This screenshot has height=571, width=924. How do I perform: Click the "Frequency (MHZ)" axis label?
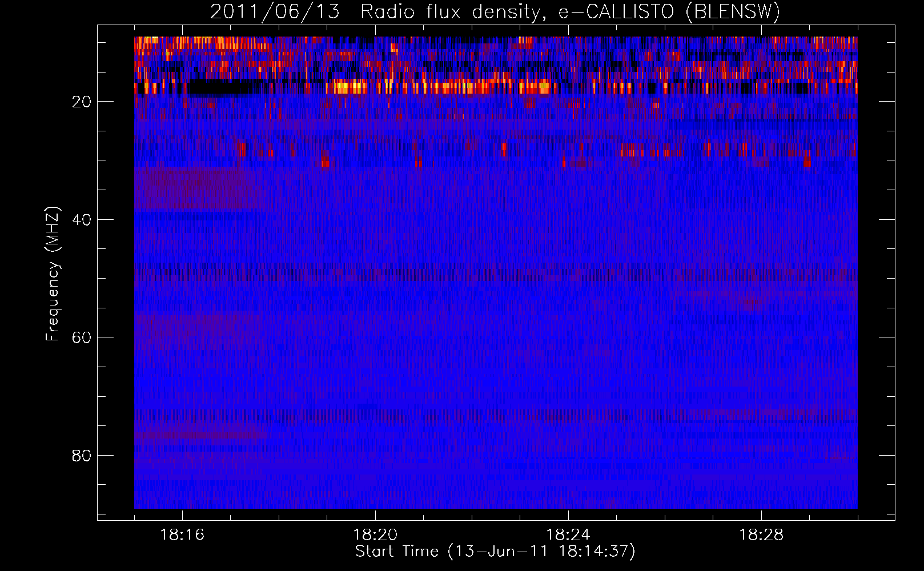tap(53, 274)
